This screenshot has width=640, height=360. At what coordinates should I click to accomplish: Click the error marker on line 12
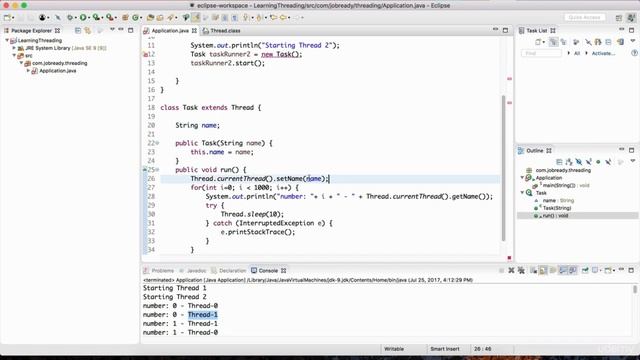point(145,54)
